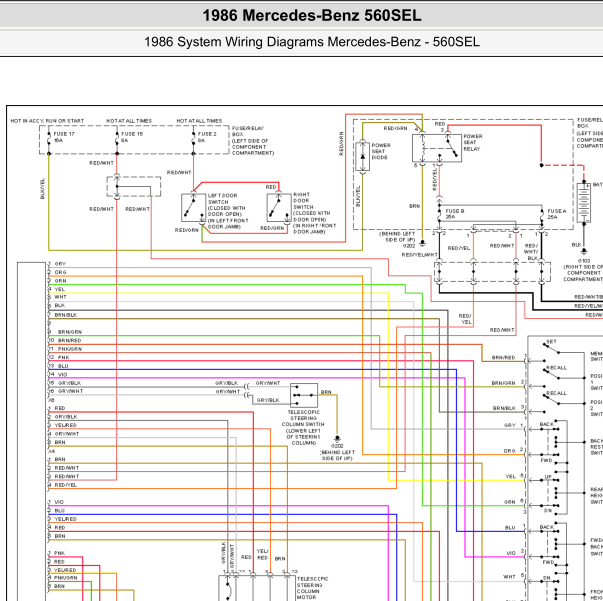Click the 'RED/YEL/WHT' wire label
This screenshot has height=601, width=603.
420,255
